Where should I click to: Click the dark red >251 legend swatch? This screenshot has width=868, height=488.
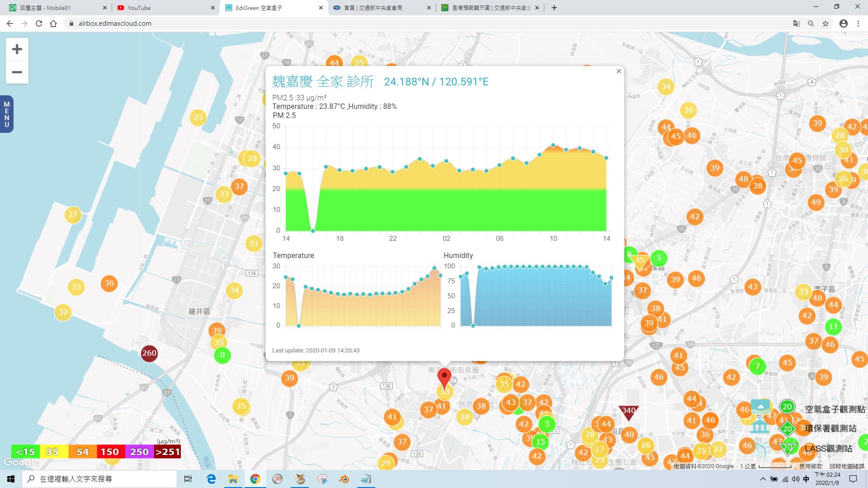pos(167,452)
